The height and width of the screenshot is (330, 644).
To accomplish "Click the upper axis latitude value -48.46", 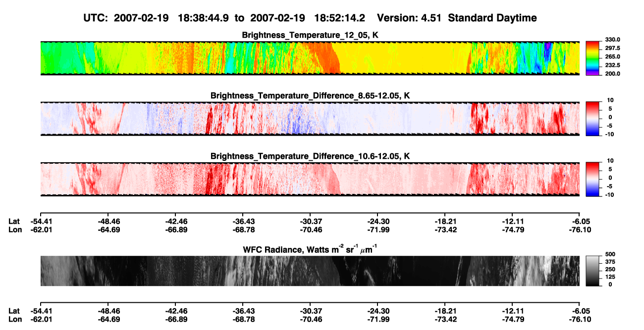I will 108,221.
